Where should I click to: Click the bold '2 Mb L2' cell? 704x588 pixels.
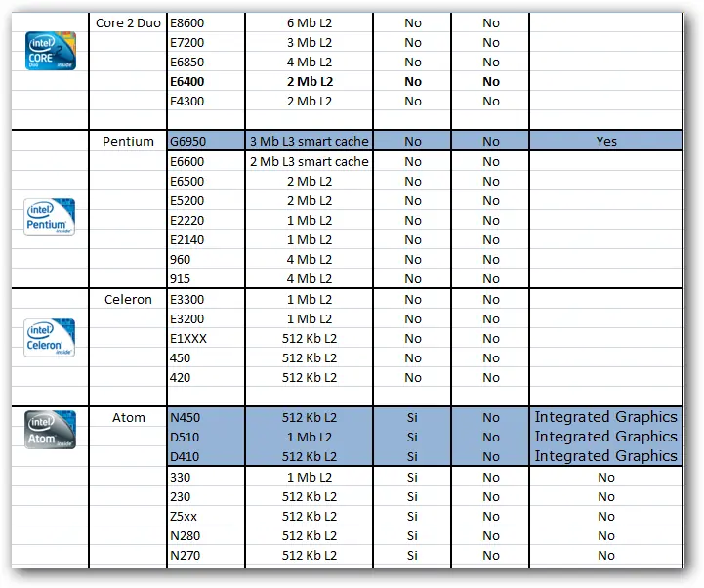tap(310, 82)
